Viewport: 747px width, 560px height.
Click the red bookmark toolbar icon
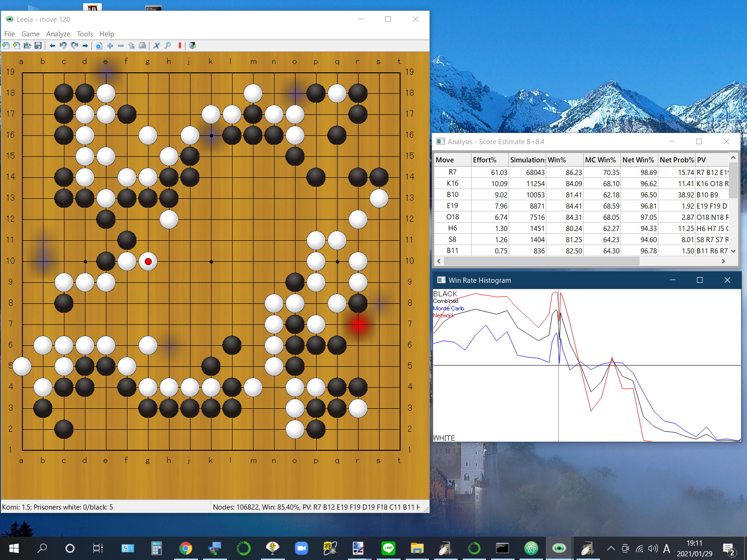click(x=180, y=46)
